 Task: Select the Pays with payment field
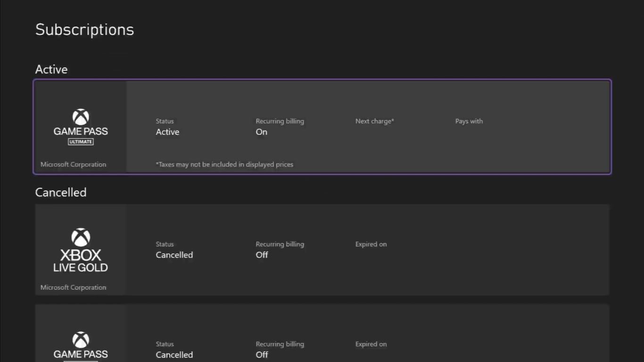pos(469,121)
